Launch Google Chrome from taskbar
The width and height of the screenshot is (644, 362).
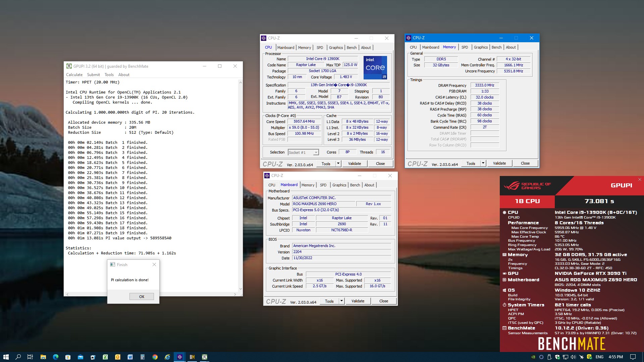pos(155,357)
